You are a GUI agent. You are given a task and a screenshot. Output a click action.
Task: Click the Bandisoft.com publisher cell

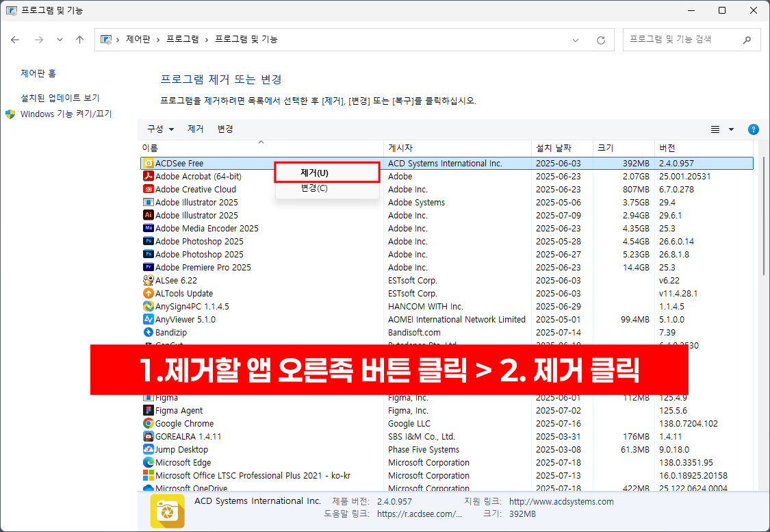pyautogui.click(x=414, y=332)
